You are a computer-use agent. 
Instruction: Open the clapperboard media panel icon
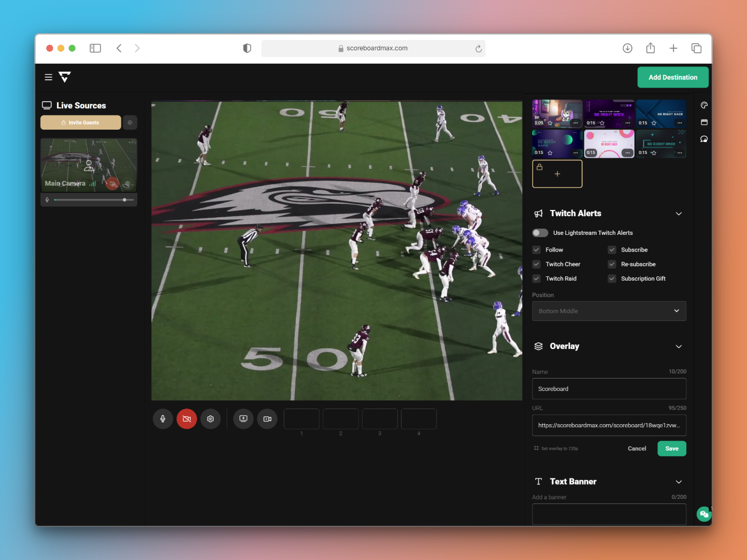[x=704, y=122]
